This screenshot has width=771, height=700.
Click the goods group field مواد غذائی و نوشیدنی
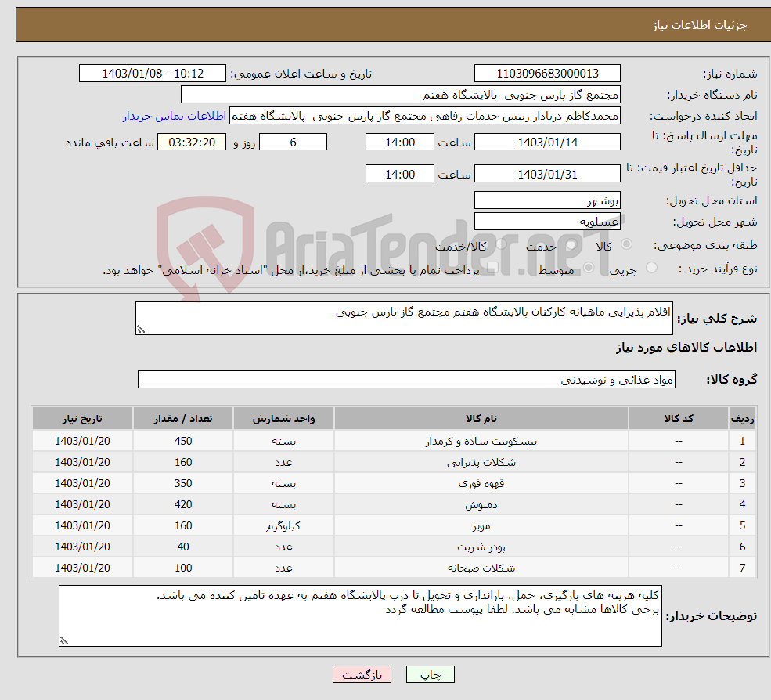(407, 379)
